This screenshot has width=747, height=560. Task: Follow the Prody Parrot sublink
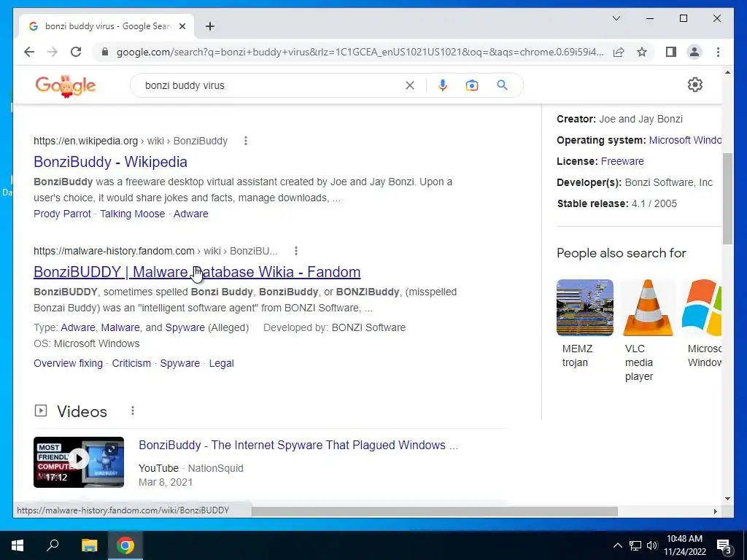62,214
